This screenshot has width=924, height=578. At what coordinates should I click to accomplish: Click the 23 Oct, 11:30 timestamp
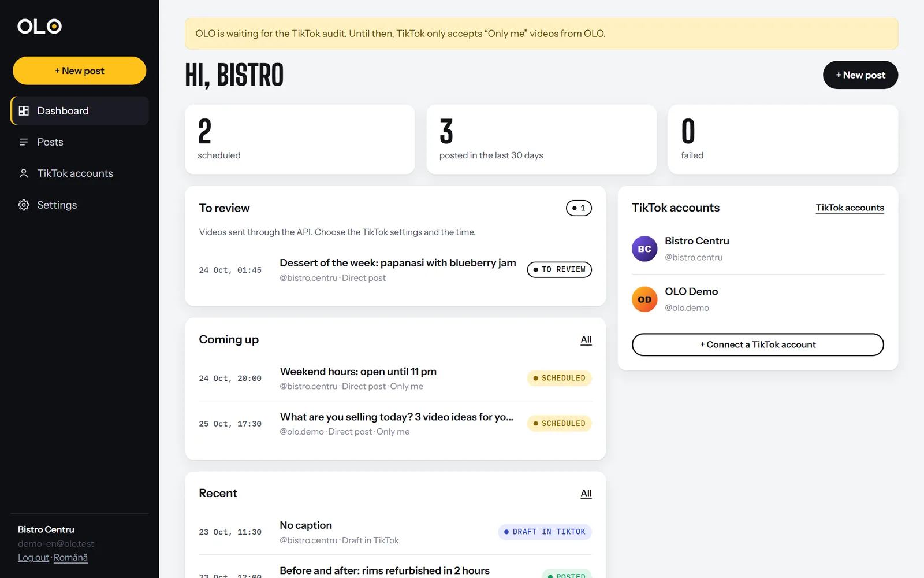click(230, 532)
